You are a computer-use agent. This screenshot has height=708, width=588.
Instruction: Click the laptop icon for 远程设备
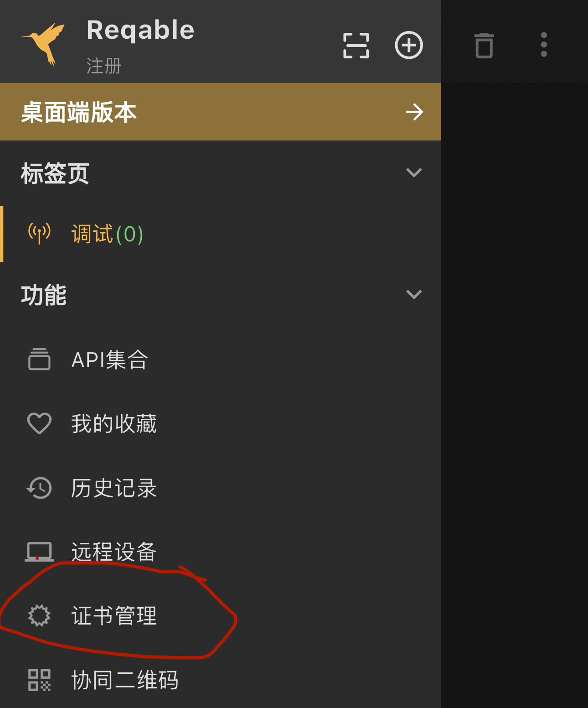click(x=39, y=552)
